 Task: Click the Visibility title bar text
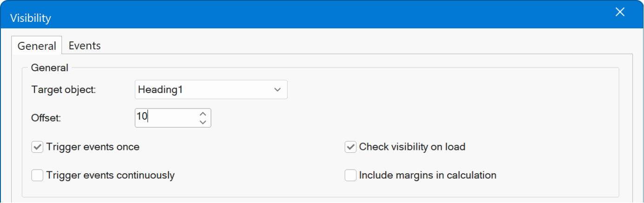31,18
